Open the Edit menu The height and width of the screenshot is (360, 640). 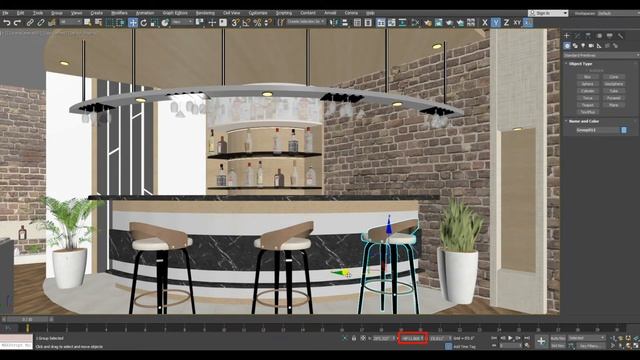[20, 13]
